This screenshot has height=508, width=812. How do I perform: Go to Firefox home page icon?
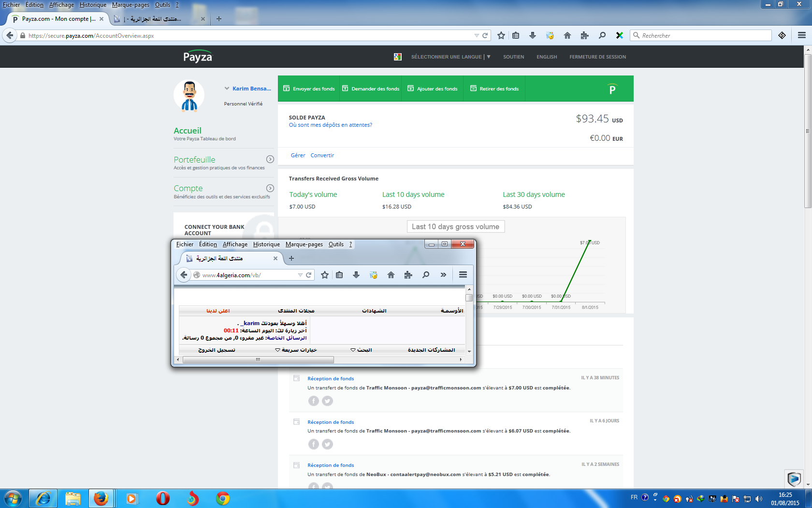pos(567,35)
